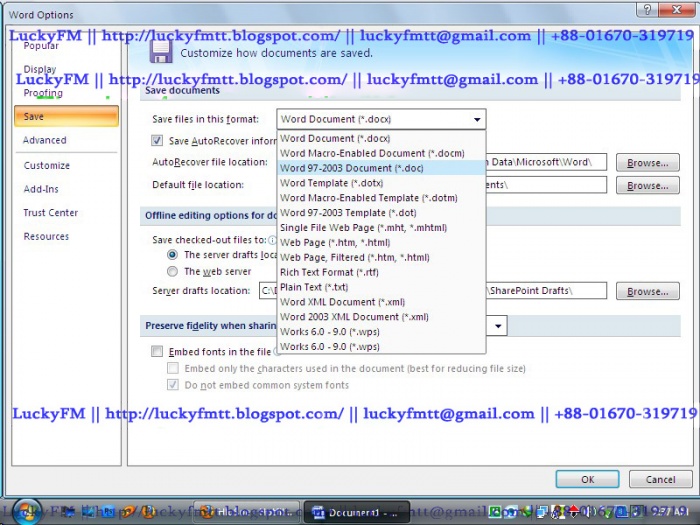This screenshot has height=525, width=700.
Task: Open the Windows Start orb
Action: tap(26, 511)
